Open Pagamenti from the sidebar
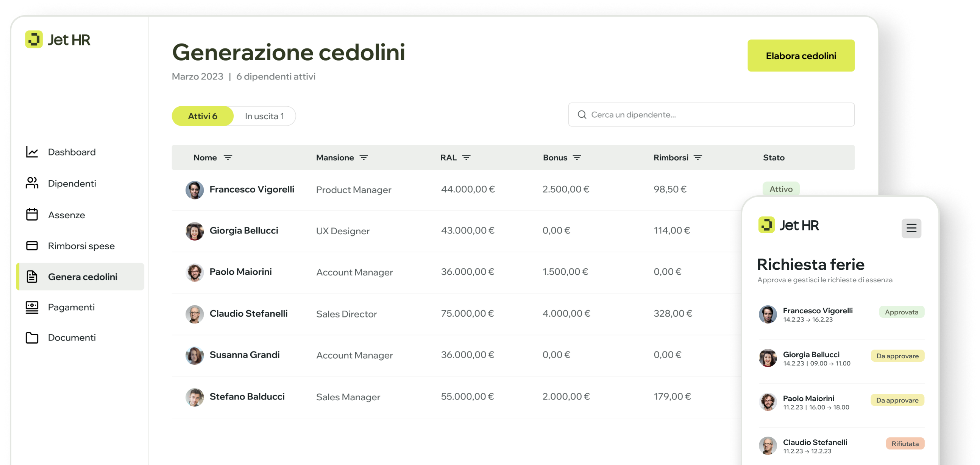980x465 pixels. pos(72,307)
